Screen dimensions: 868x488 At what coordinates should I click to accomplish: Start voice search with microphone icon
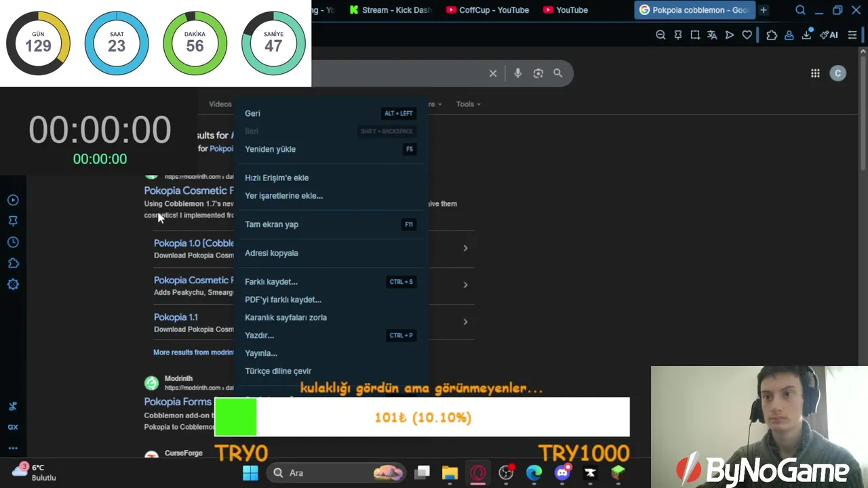click(x=517, y=73)
